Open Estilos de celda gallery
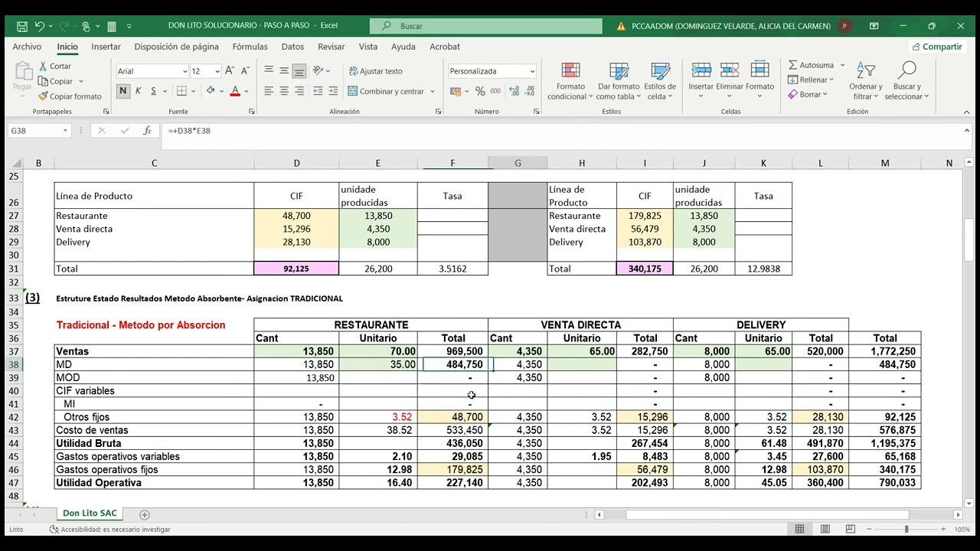980x551 pixels. [x=660, y=80]
